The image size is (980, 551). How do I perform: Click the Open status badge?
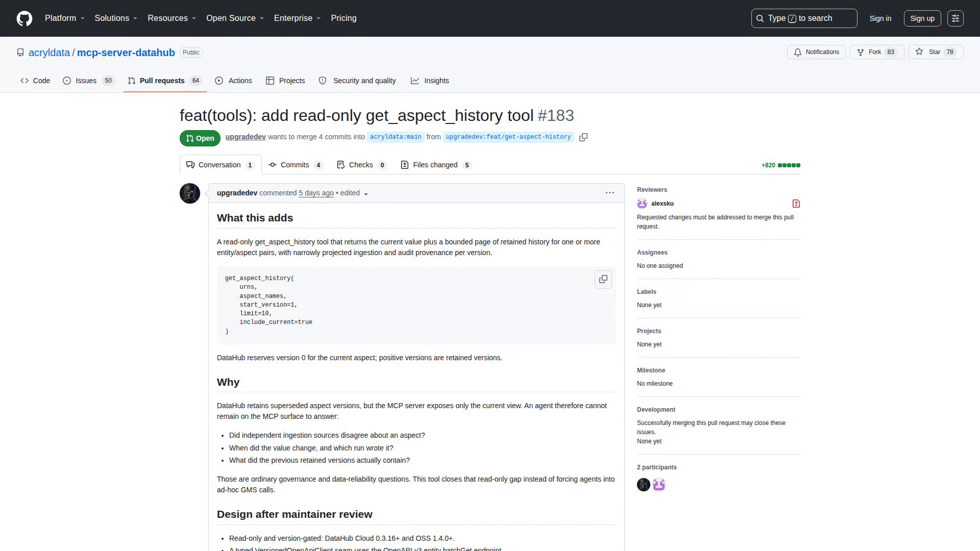200,138
